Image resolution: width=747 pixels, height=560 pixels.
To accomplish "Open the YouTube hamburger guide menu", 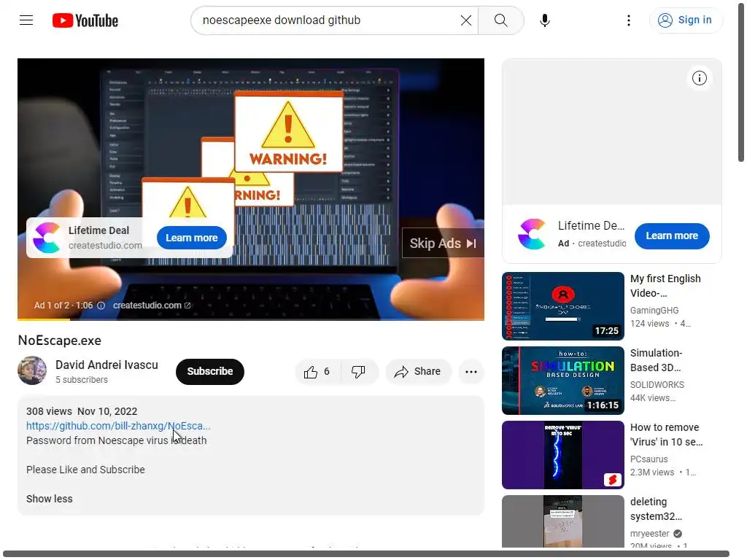I will [x=26, y=20].
